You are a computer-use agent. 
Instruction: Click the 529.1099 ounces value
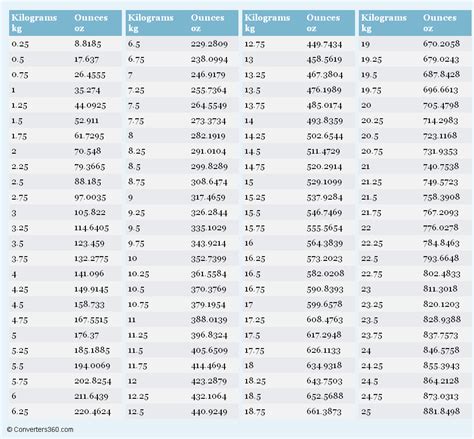[x=324, y=182]
